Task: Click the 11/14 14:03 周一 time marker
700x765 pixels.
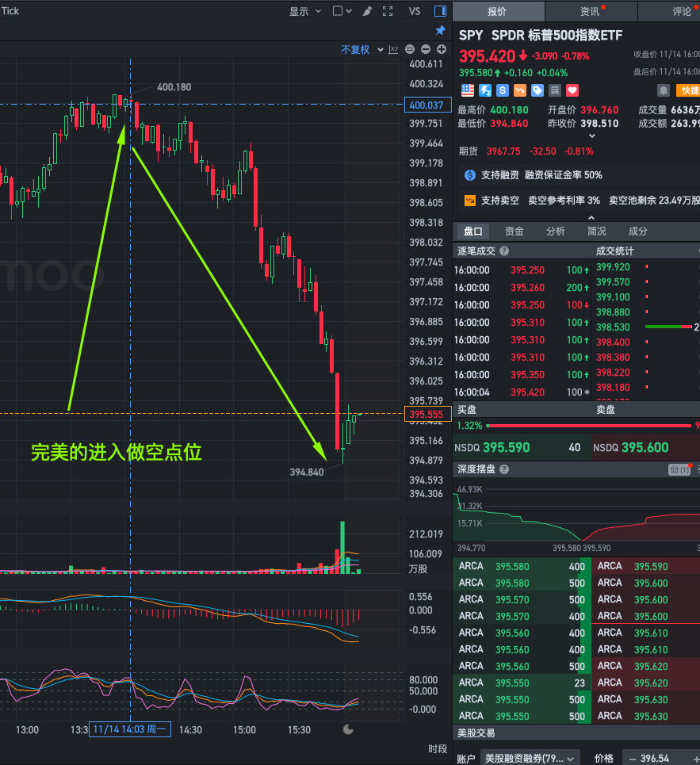Action: [130, 729]
